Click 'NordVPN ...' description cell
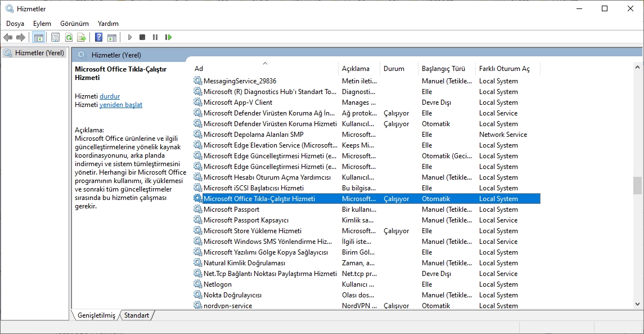 coord(358,306)
